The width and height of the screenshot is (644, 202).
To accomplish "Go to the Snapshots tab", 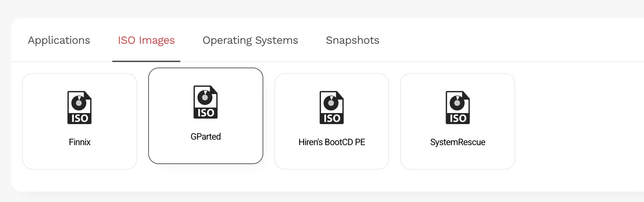I will coord(352,40).
